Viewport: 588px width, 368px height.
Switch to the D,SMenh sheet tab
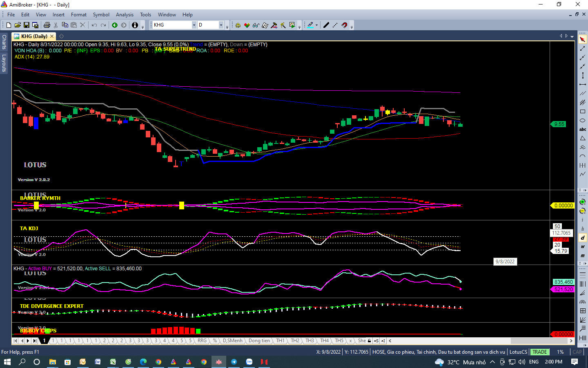232,341
